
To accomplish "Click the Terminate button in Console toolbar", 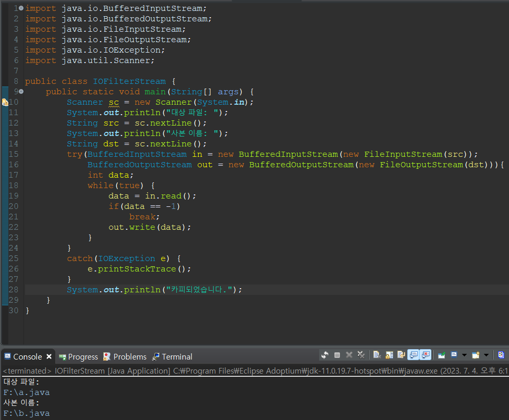I will click(337, 355).
